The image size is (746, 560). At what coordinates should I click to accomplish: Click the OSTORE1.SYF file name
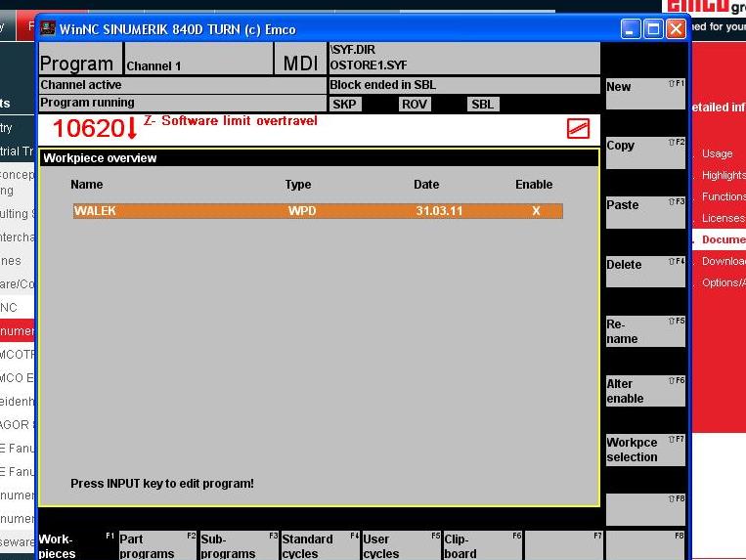click(369, 65)
